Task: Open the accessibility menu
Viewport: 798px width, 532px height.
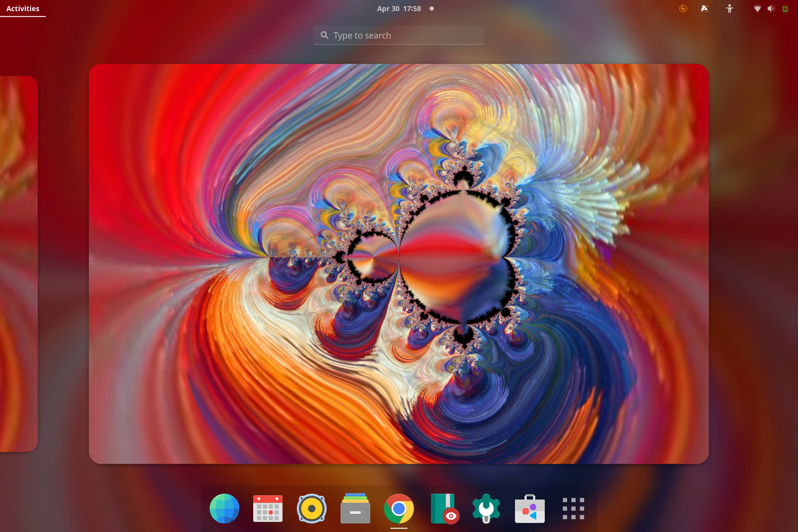Action: pyautogui.click(x=729, y=9)
